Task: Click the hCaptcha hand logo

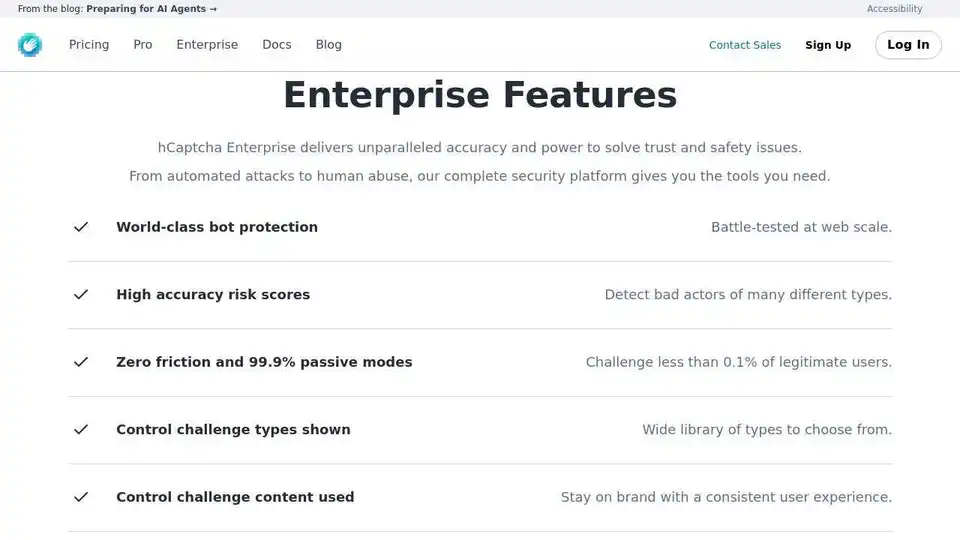Action: (x=29, y=45)
